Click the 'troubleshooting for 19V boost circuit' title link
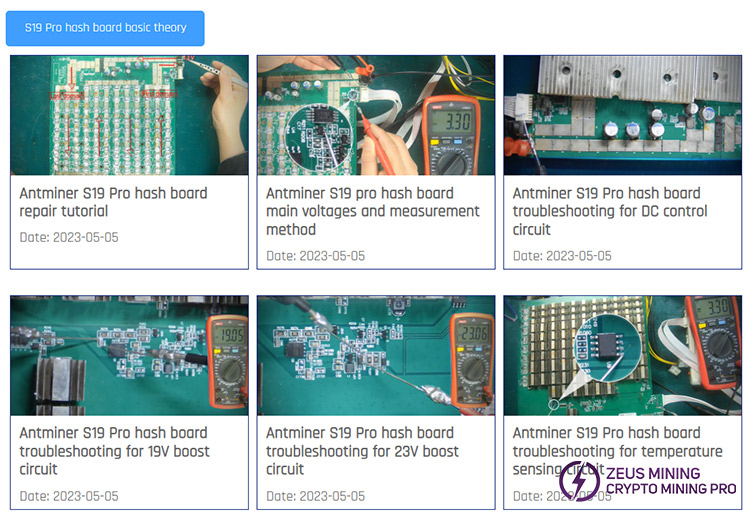 [x=114, y=451]
